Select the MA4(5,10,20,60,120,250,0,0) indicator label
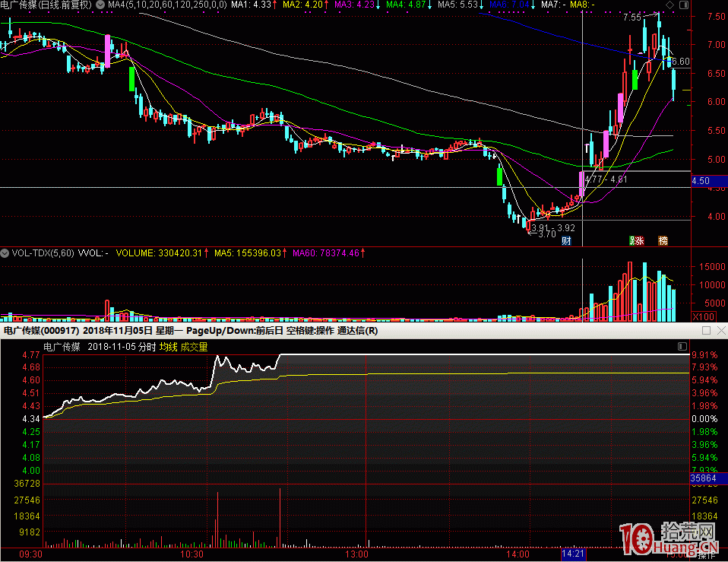 167,5
